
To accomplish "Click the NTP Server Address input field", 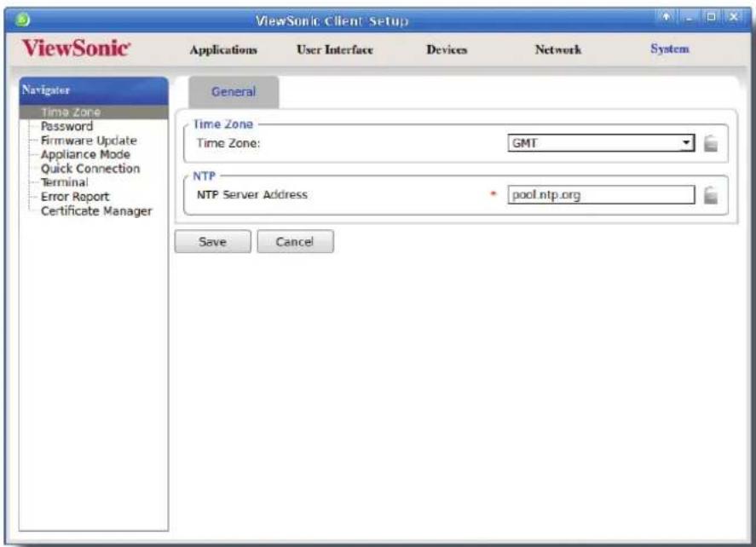I will (601, 195).
